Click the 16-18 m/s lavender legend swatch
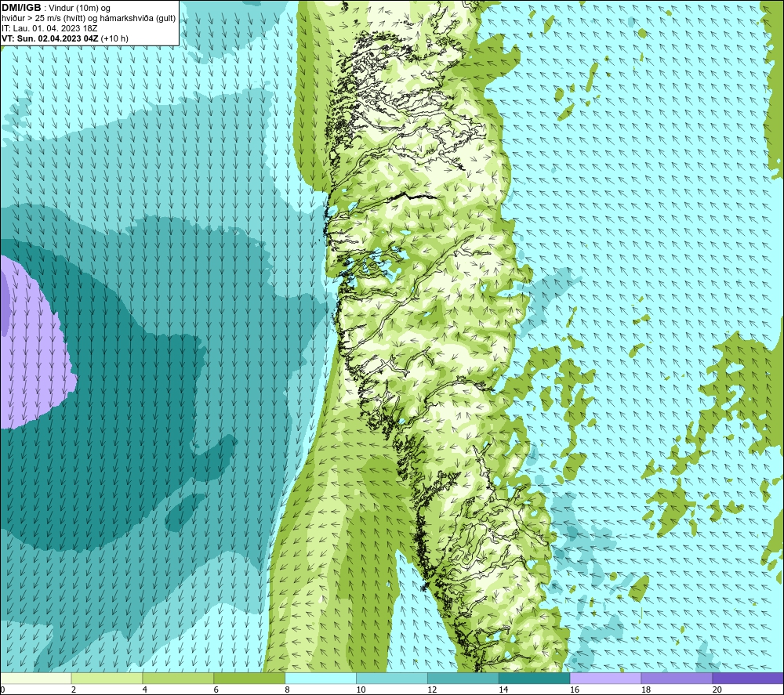The image size is (784, 695). point(605,678)
